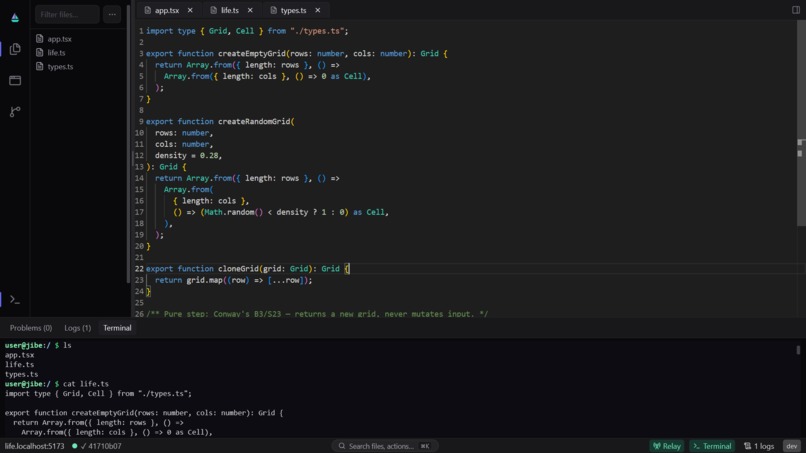Toggle the terminal prompt sidebar icon
Screen dimensions: 806x453
[x=15, y=299]
